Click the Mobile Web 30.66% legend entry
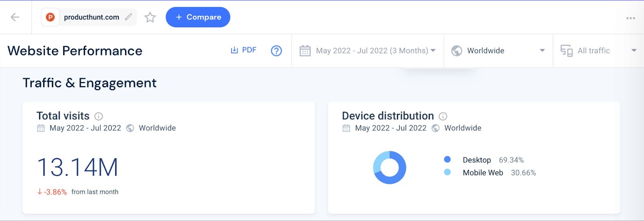The height and width of the screenshot is (221, 644). point(490,172)
